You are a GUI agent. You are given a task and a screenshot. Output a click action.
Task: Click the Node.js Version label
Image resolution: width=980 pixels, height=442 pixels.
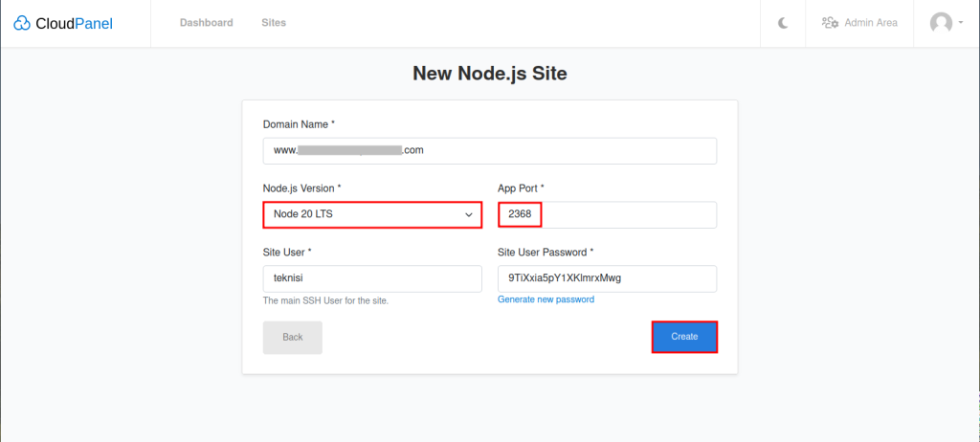pos(301,188)
